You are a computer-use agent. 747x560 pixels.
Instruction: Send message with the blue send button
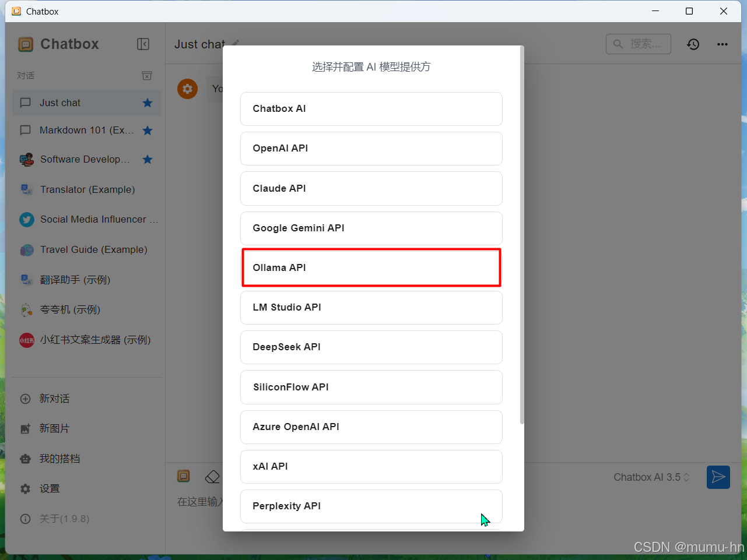(718, 477)
